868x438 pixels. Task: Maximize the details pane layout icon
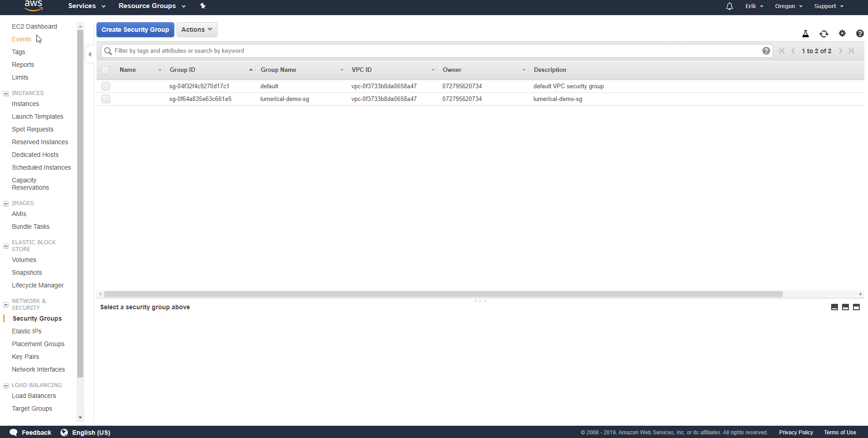[856, 307]
